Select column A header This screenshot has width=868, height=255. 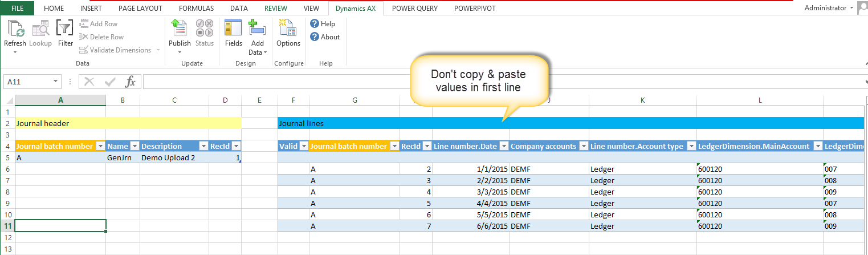click(60, 100)
